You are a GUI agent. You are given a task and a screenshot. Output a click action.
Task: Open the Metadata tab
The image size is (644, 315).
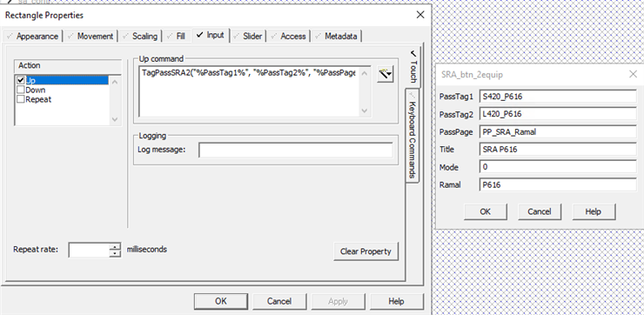click(x=336, y=37)
